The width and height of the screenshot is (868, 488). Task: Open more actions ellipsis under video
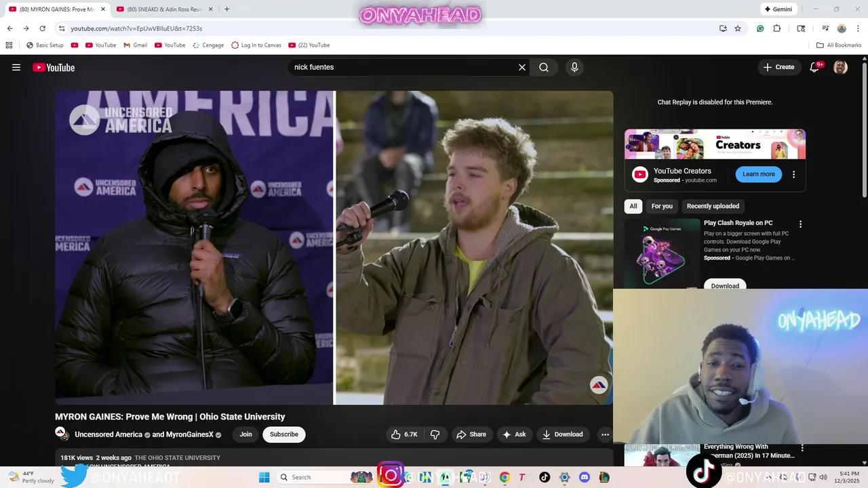(x=605, y=434)
